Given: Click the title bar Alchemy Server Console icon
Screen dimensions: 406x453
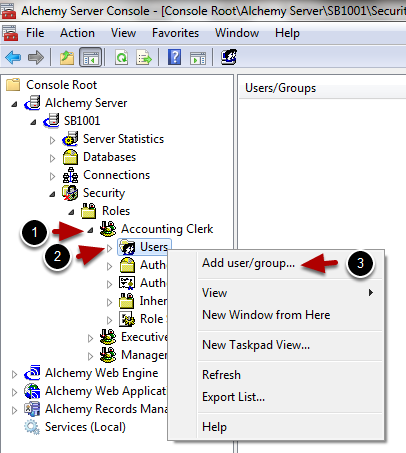Looking at the screenshot, I should point(9,11).
